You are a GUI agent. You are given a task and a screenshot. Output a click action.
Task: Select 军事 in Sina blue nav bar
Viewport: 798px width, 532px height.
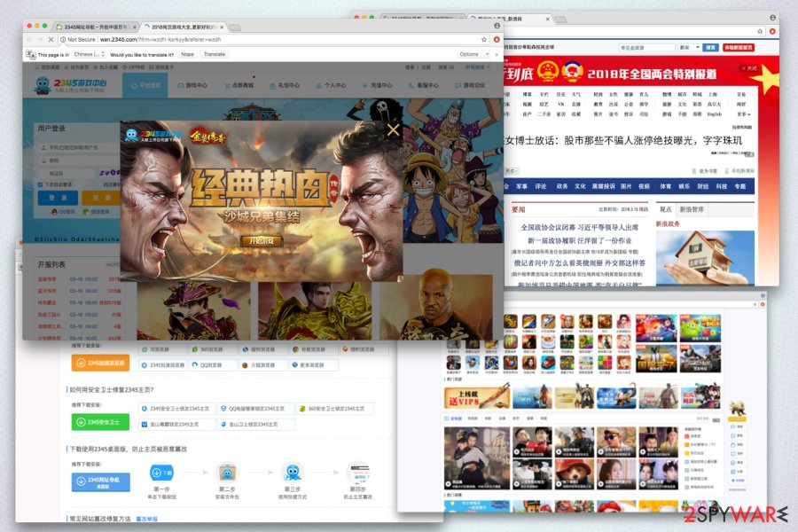tap(521, 186)
